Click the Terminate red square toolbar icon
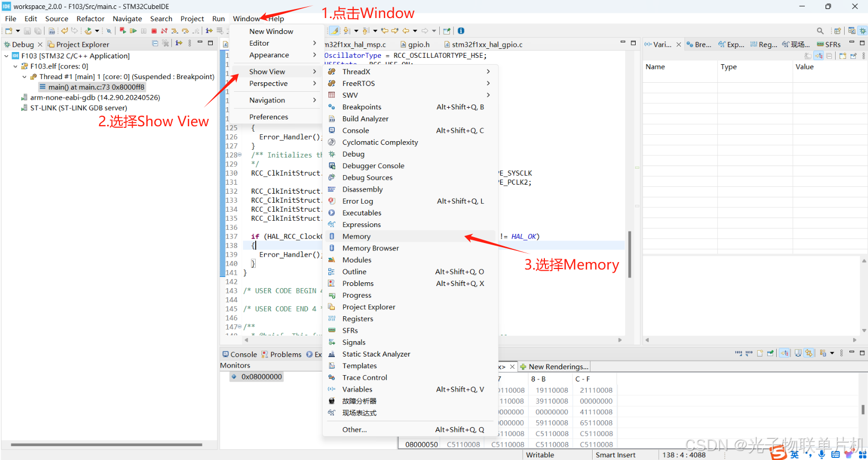The height and width of the screenshot is (460, 868). coord(154,31)
